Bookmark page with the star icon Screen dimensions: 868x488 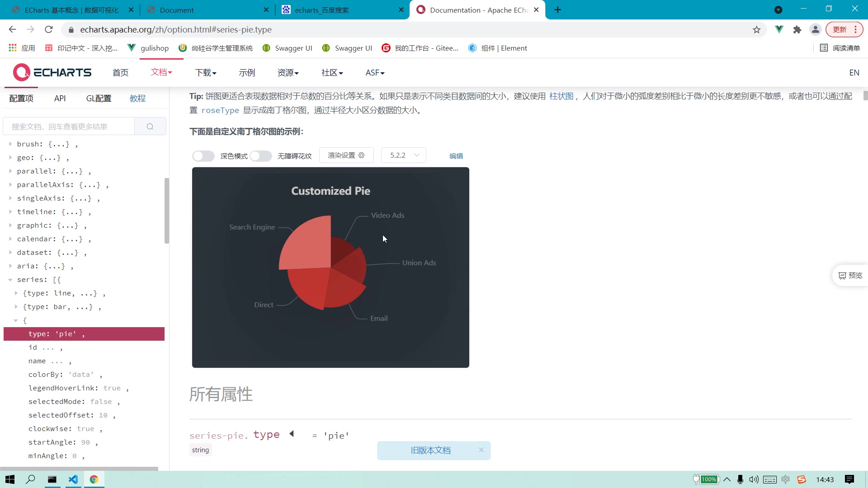(x=757, y=29)
